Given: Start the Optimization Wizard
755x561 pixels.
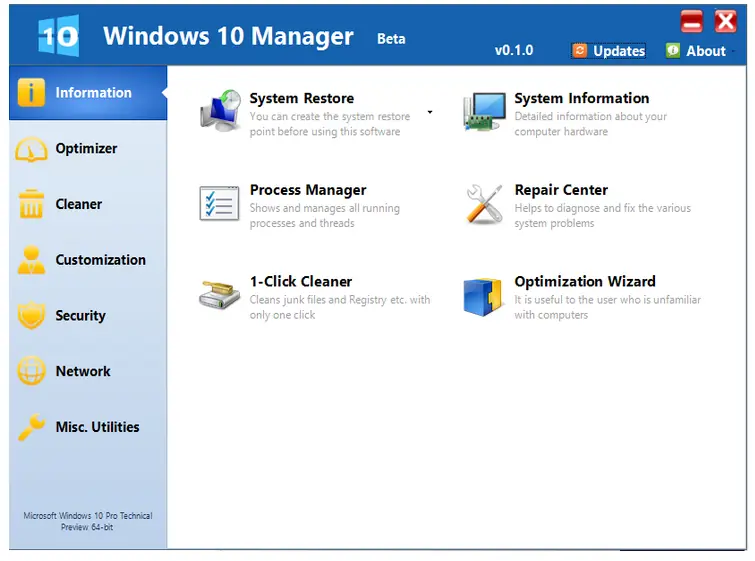Looking at the screenshot, I should (585, 281).
